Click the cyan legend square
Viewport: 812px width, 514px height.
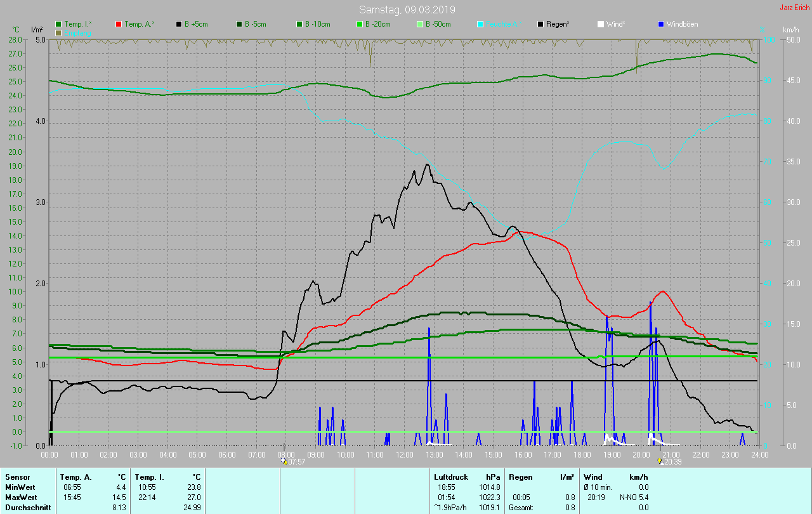pyautogui.click(x=480, y=24)
